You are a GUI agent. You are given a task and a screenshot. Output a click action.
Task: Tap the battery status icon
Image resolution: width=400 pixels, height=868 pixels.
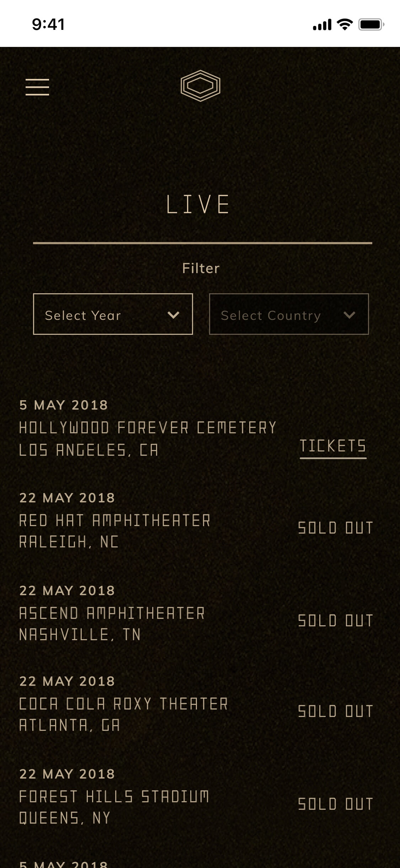point(371,25)
